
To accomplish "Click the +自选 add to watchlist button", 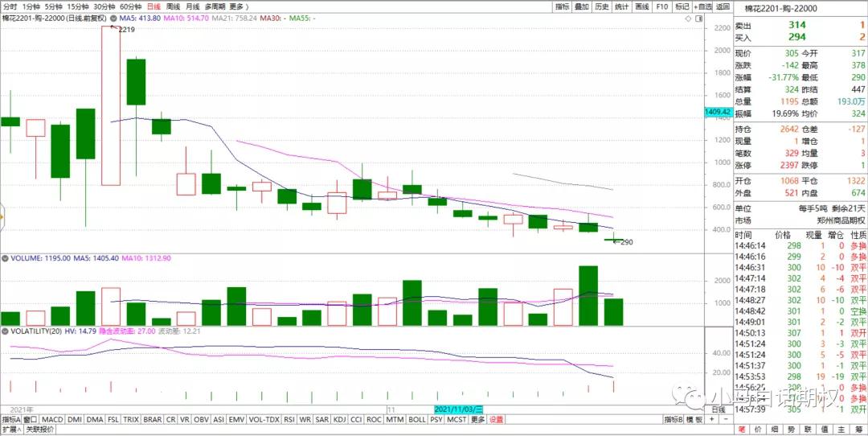I will 702,6.
